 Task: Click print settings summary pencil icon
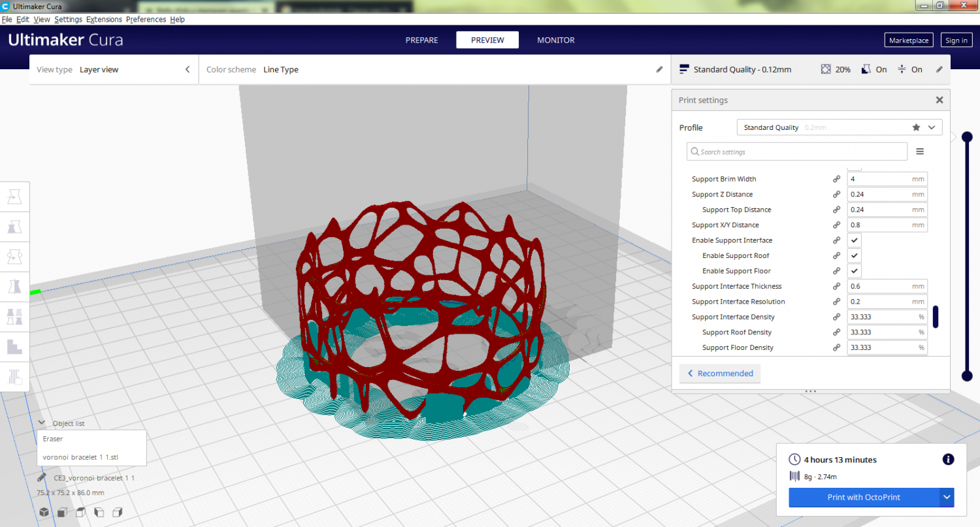(939, 69)
